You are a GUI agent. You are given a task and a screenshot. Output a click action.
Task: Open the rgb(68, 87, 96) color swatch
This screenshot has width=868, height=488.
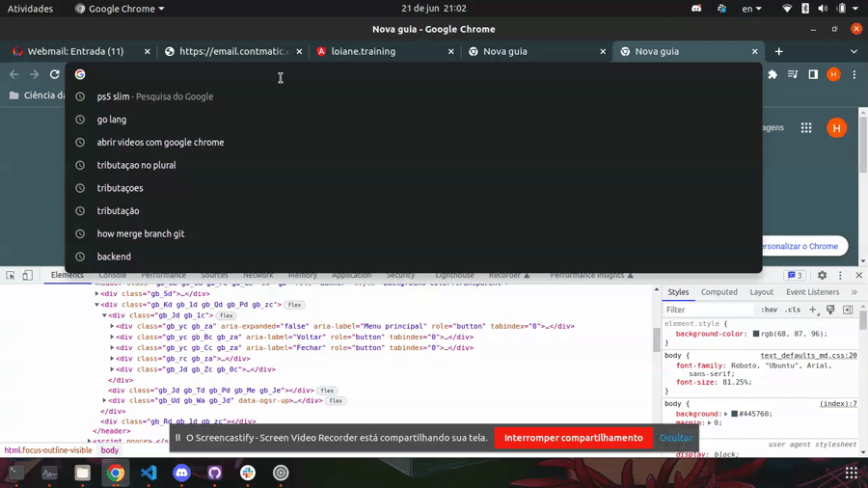[x=755, y=335]
